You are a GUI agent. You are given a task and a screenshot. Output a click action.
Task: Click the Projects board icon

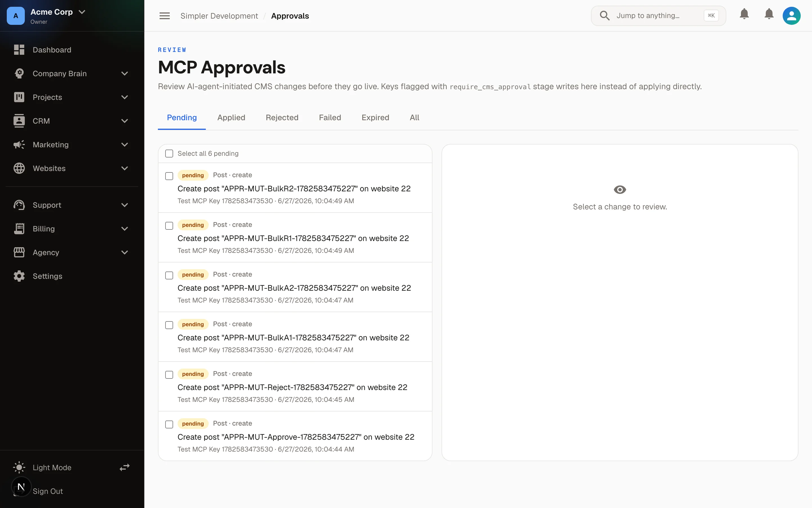tap(19, 97)
